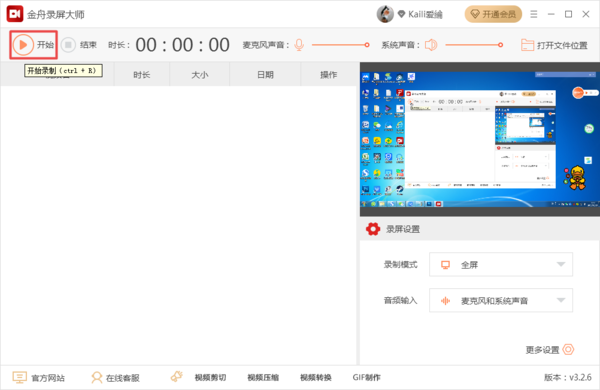Open file location via 打开文件位置
The image size is (600, 390).
point(554,45)
